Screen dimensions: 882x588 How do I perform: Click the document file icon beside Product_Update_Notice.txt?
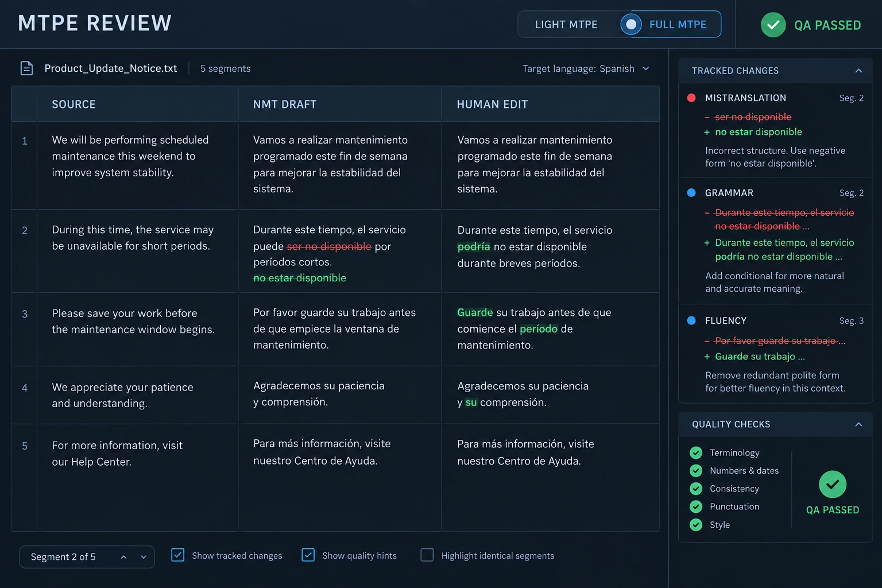pos(26,68)
